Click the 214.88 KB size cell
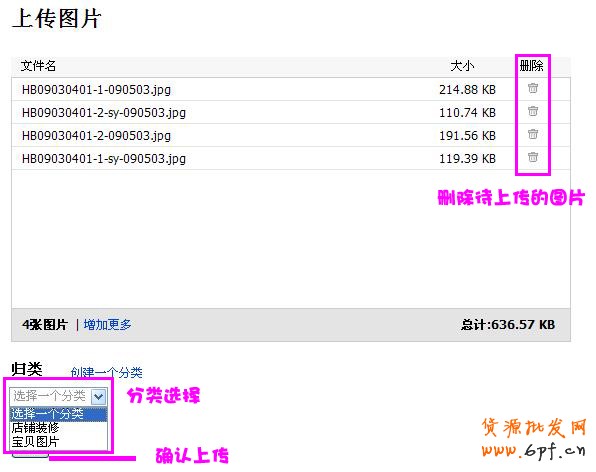Screen dimensions: 596x472 468,90
